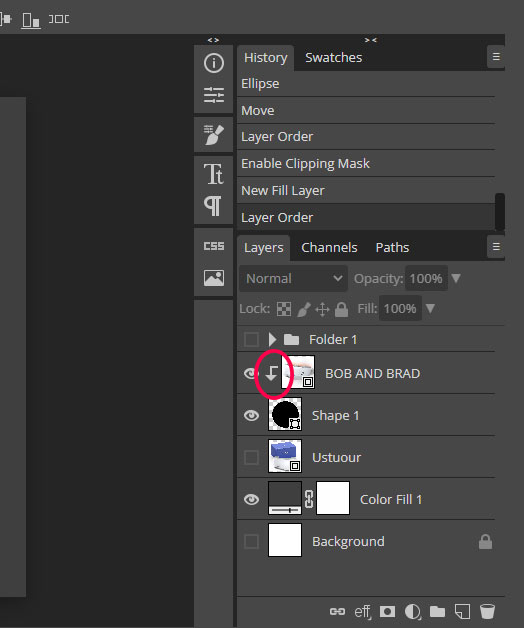
Task: Switch to the Layers tab
Action: pyautogui.click(x=264, y=248)
